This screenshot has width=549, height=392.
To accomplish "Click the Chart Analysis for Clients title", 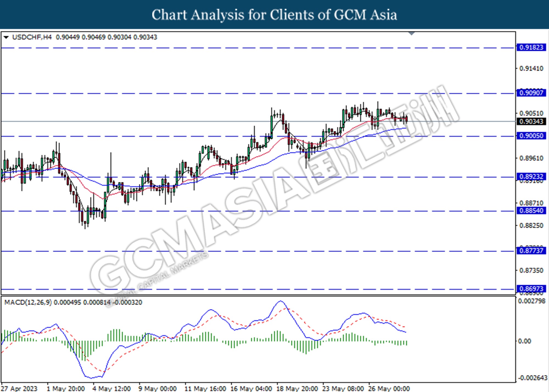I will coord(274,15).
